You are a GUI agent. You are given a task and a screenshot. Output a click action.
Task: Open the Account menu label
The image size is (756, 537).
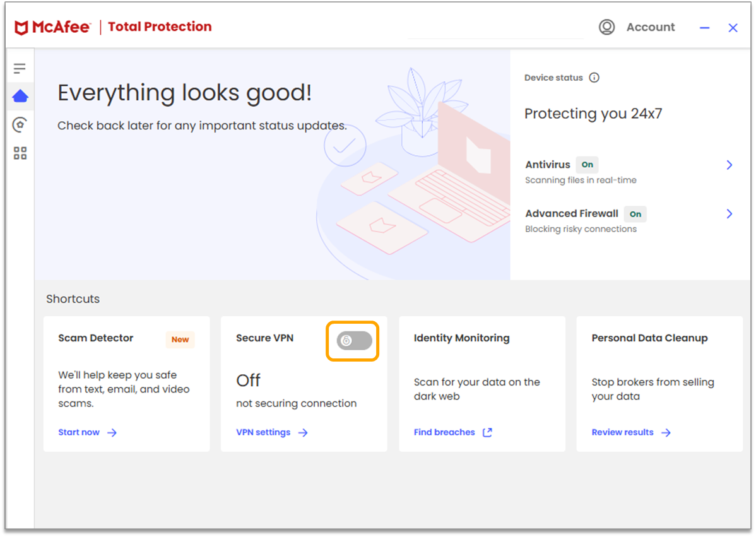tap(650, 27)
